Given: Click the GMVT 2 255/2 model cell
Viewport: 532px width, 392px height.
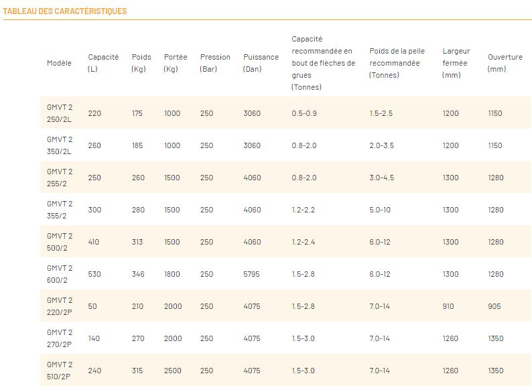Looking at the screenshot, I should 60,178.
